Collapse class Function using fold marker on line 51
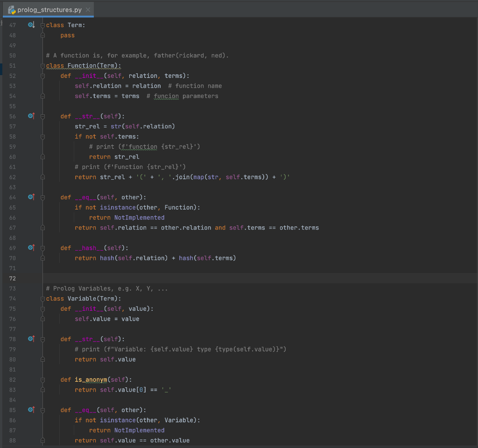The image size is (478, 448). tap(42, 66)
